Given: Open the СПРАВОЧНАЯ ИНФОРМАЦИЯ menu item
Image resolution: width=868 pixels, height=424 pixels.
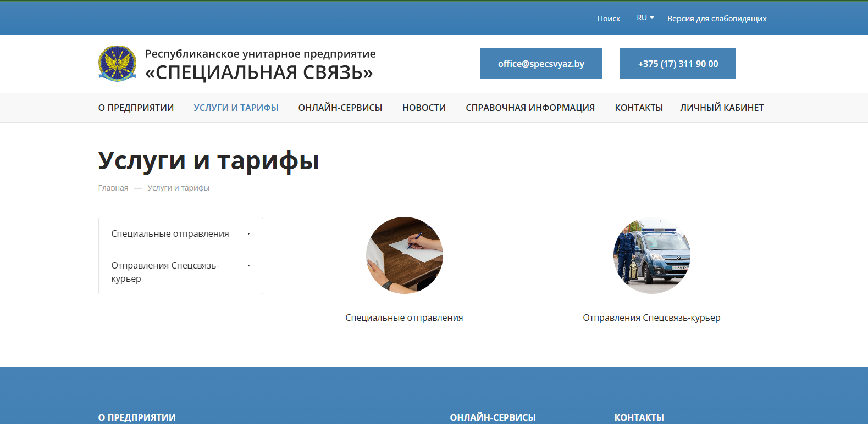Looking at the screenshot, I should tap(530, 108).
